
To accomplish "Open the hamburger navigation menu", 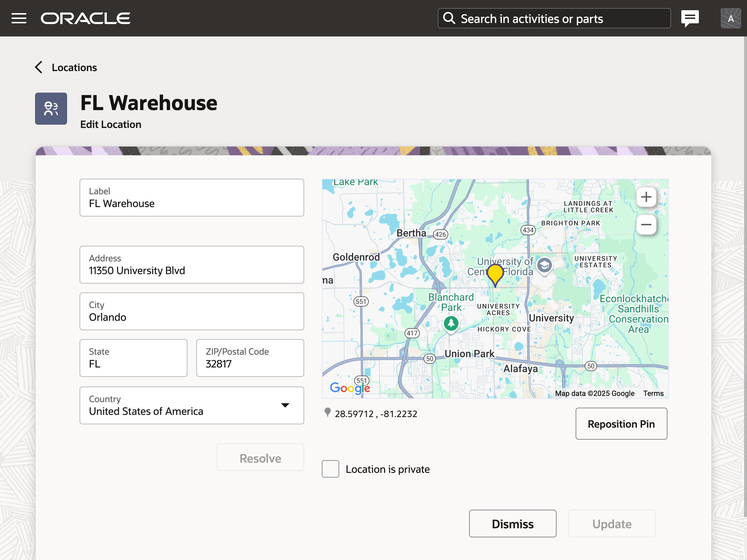I will pyautogui.click(x=19, y=18).
